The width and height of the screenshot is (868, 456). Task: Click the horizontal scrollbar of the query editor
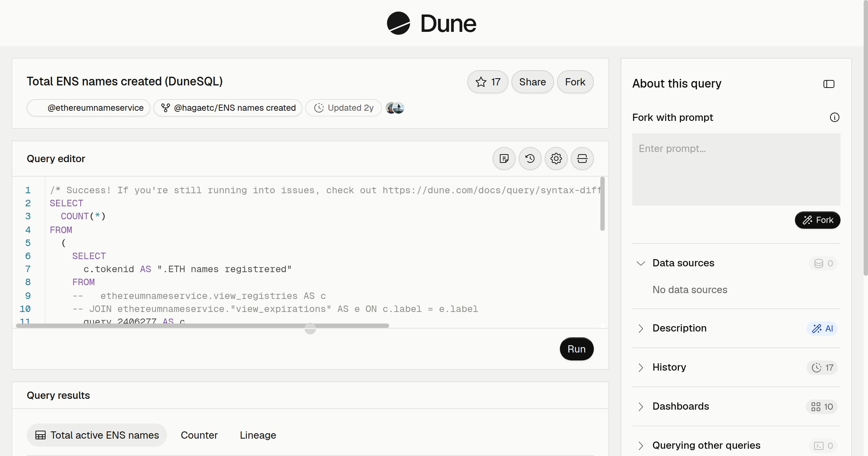click(x=203, y=326)
